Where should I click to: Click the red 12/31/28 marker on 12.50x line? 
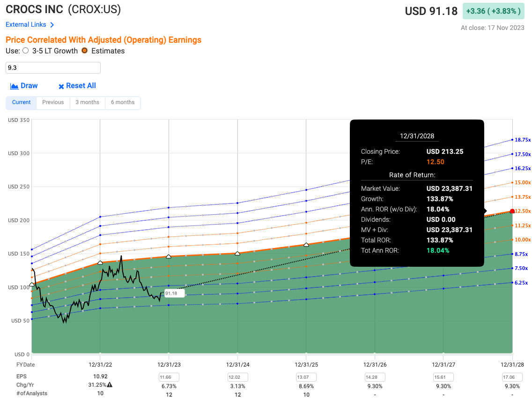[x=512, y=211]
